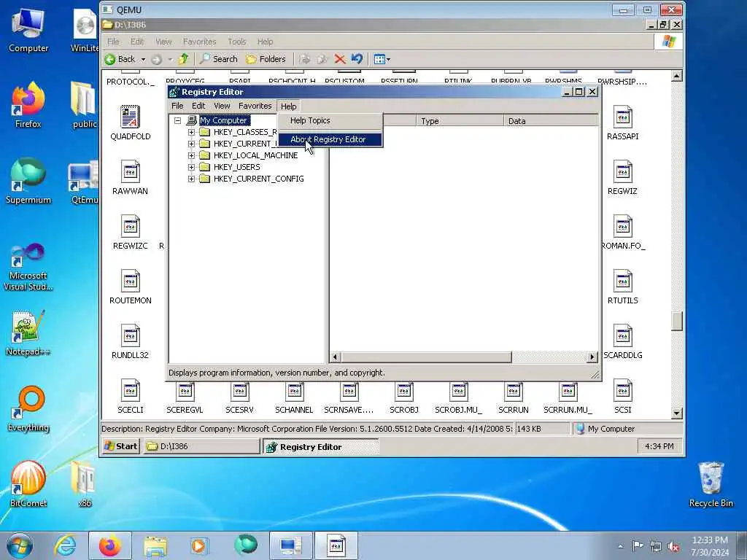Select the RASSAPI file icon
This screenshot has width=747, height=560.
pos(623,122)
